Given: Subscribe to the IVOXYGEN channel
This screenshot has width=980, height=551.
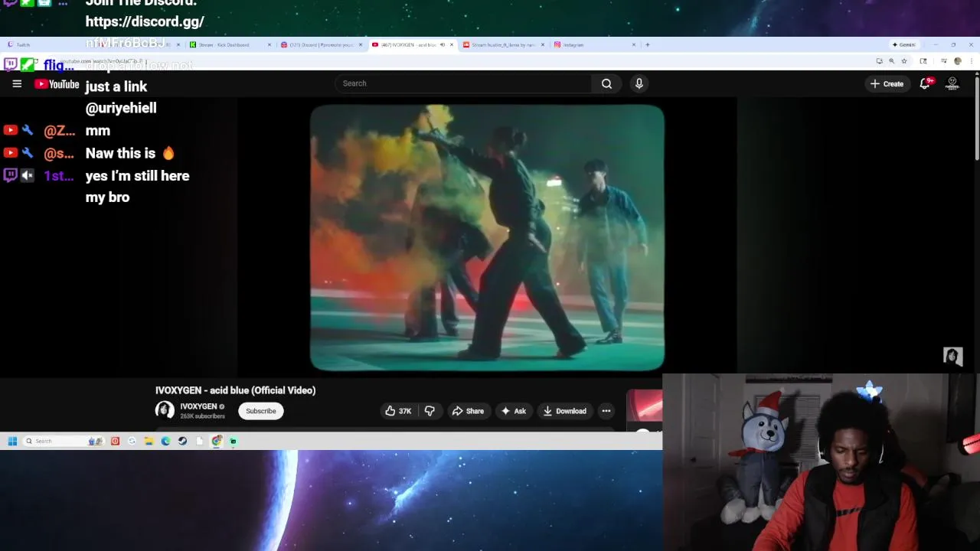Looking at the screenshot, I should click(x=261, y=411).
